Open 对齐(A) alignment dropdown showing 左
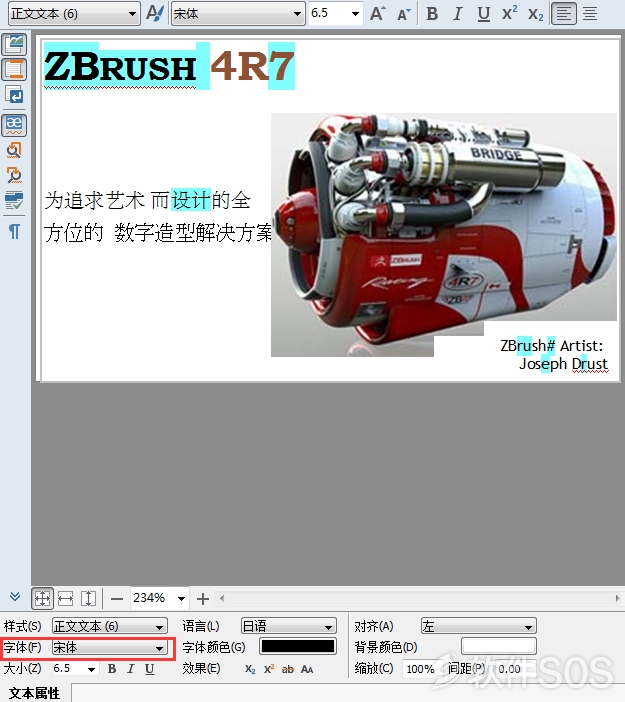The width and height of the screenshot is (625, 702). point(479,626)
